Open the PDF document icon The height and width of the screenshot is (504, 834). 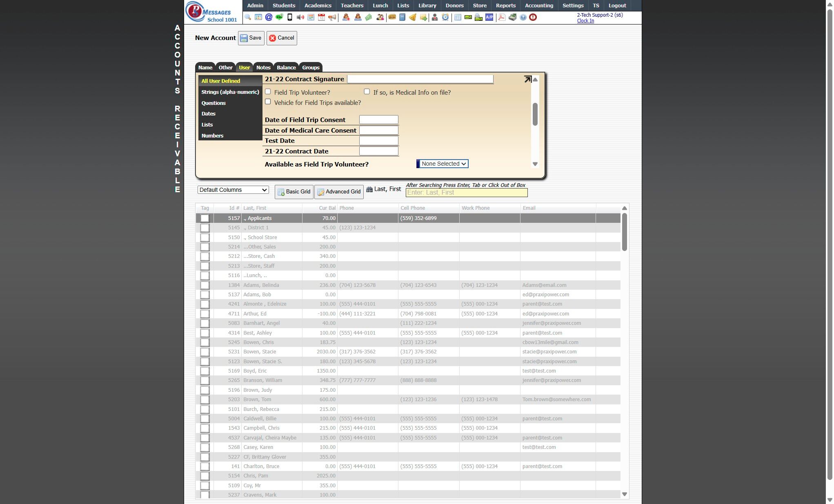click(x=502, y=17)
